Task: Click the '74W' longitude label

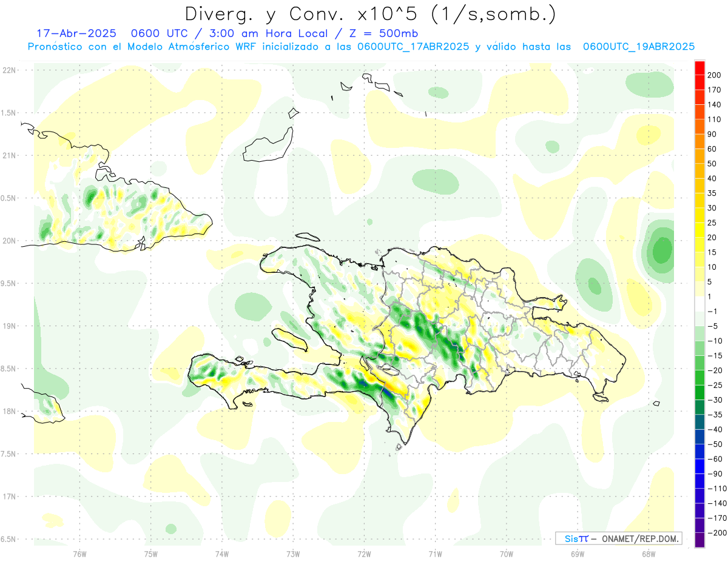Action: click(221, 554)
